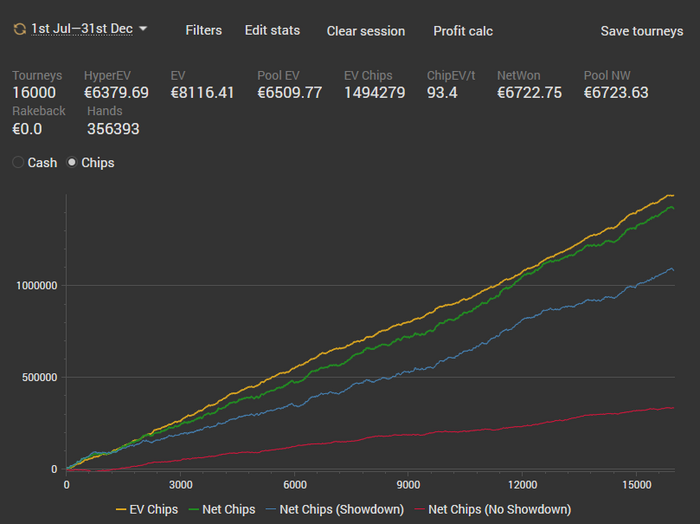Image resolution: width=700 pixels, height=524 pixels.
Task: Toggle Net Chips legend entry
Action: tap(221, 509)
